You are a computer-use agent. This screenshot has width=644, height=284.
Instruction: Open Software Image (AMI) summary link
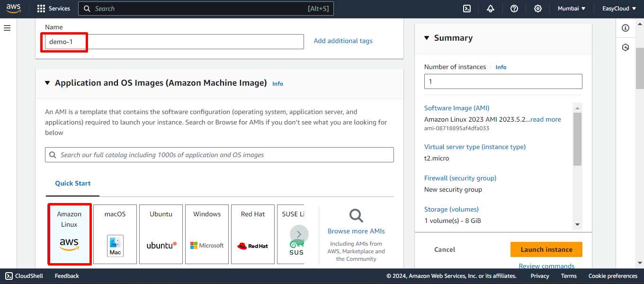[x=457, y=108]
